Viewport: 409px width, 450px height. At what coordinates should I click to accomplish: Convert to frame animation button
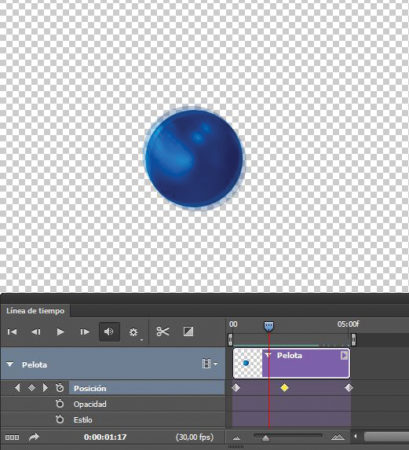(x=12, y=437)
